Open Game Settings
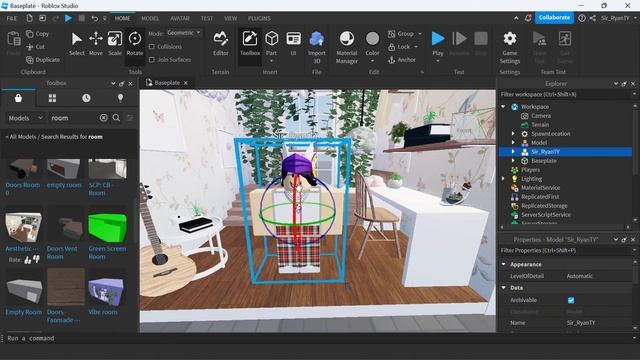640x360 pixels. click(510, 47)
